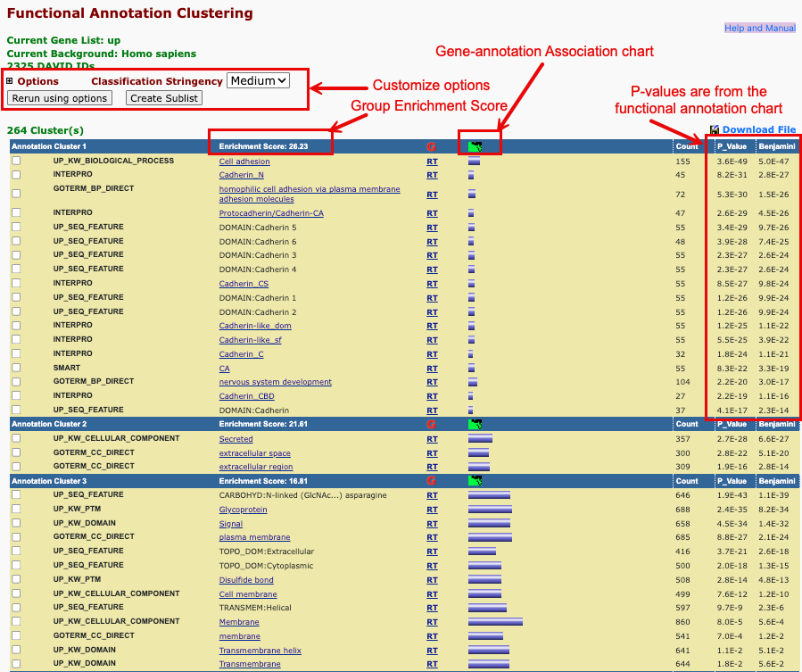The image size is (802, 672).
Task: Click the red G icon for Annotation Cluster 1
Action: pos(432,146)
